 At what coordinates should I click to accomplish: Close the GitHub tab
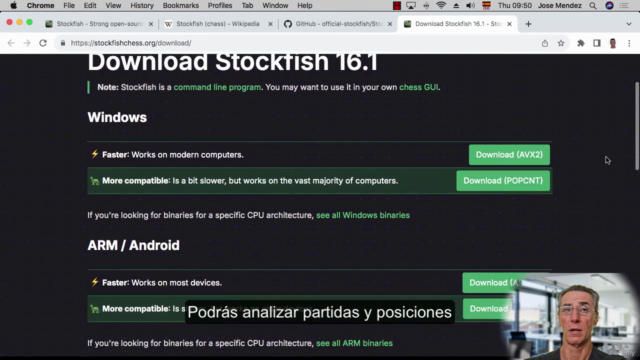(390, 24)
